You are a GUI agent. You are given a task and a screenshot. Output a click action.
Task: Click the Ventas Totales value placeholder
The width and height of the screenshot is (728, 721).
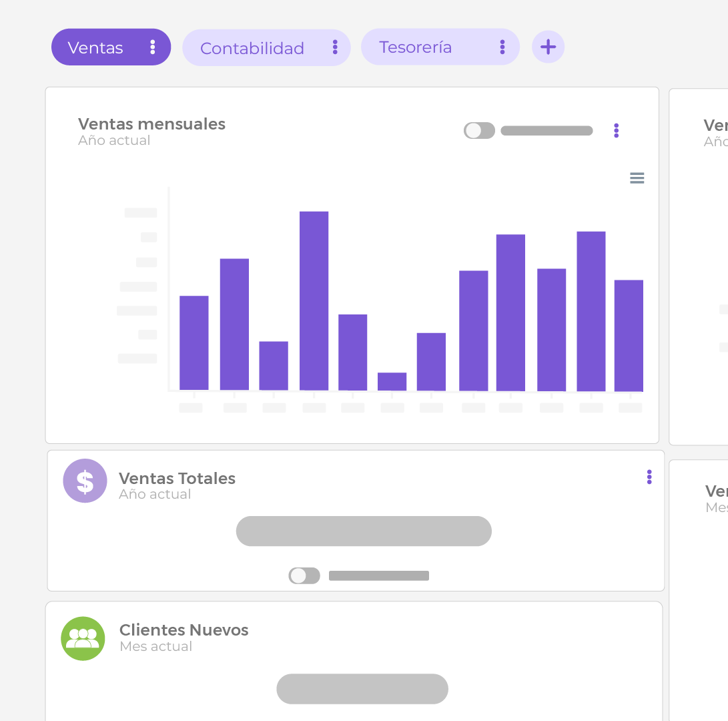[364, 531]
